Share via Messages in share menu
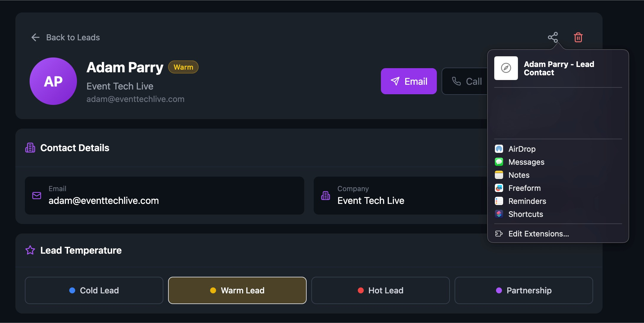The width and height of the screenshot is (644, 323). tap(526, 162)
